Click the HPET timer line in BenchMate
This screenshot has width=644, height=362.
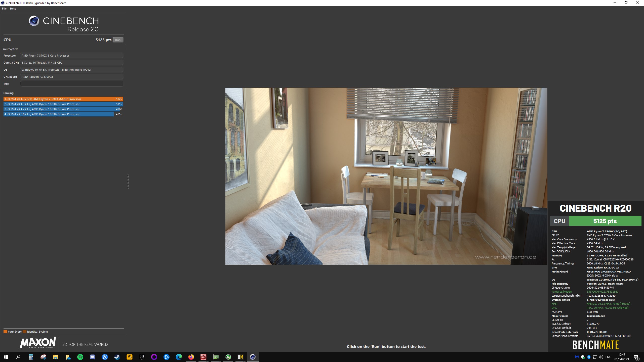click(x=591, y=304)
